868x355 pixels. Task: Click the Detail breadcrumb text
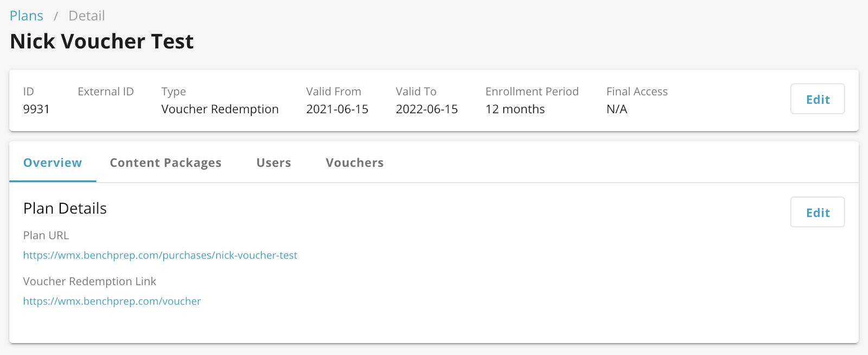click(86, 16)
